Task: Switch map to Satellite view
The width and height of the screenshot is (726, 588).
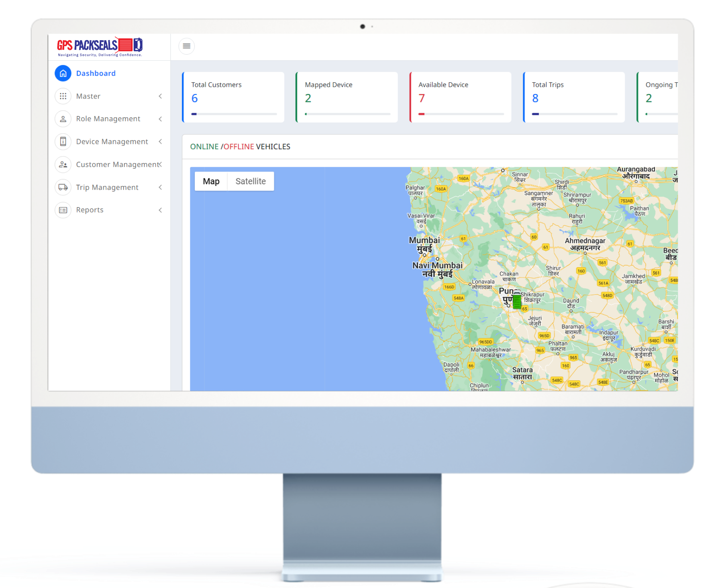Action: click(251, 181)
